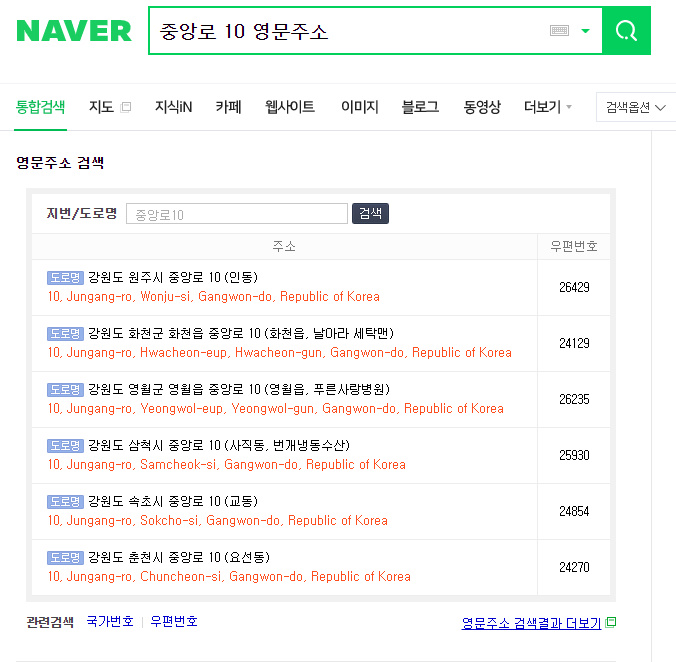The height and width of the screenshot is (662, 676).
Task: Click the 영문주소 검색 section heading
Action: click(60, 163)
